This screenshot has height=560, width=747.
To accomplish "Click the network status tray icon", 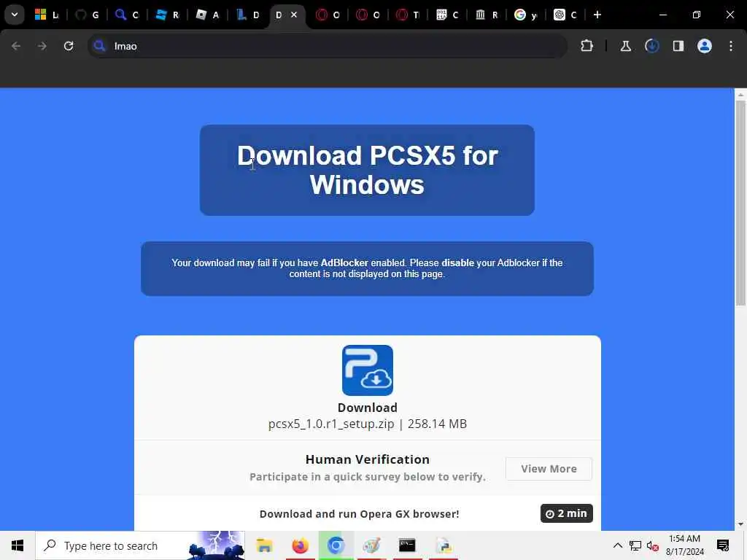I will point(635,545).
